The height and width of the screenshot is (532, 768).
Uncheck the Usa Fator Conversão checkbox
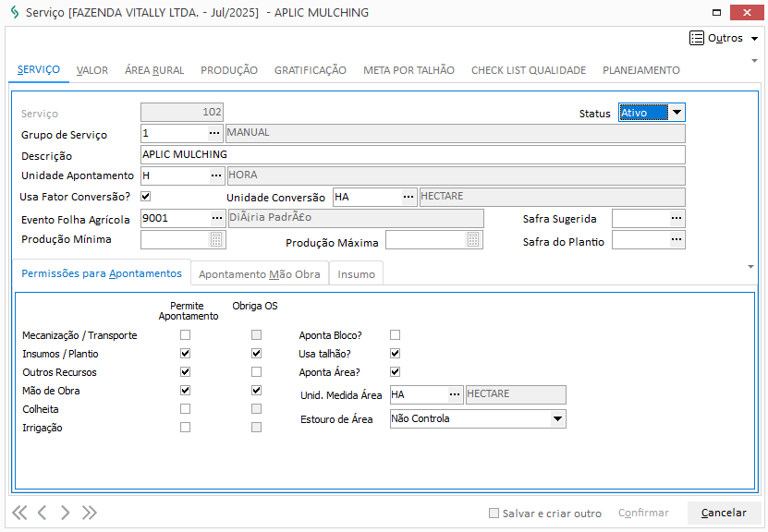tap(145, 197)
